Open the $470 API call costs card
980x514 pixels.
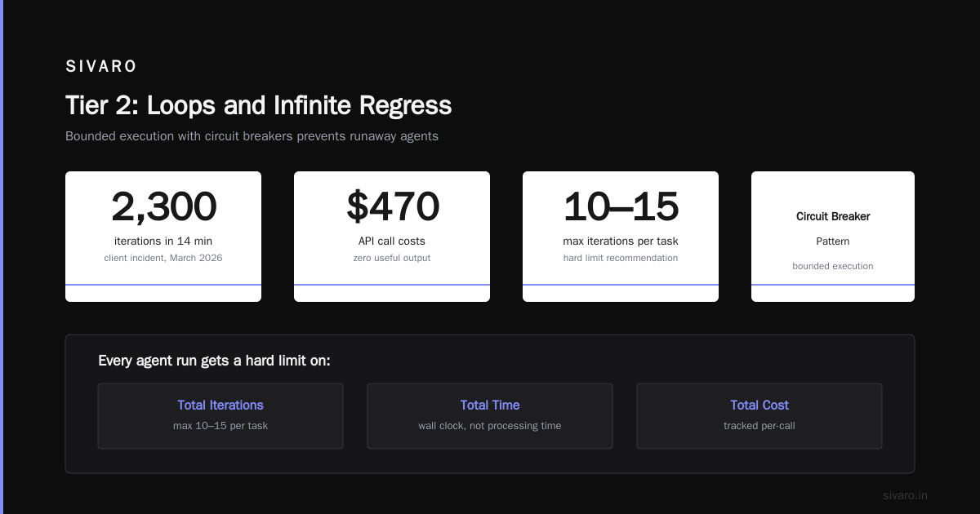[x=392, y=237]
